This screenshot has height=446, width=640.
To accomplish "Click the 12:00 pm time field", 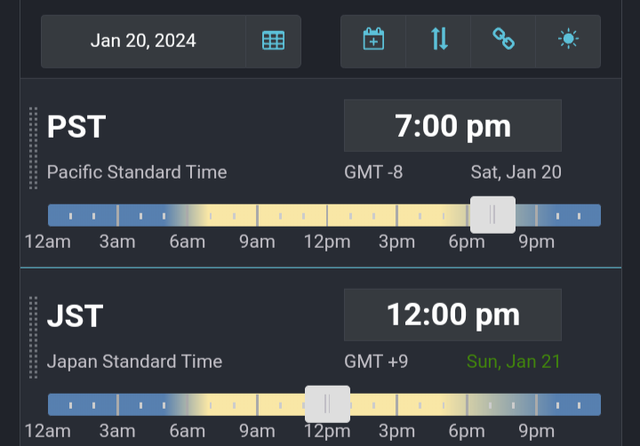I will [453, 315].
